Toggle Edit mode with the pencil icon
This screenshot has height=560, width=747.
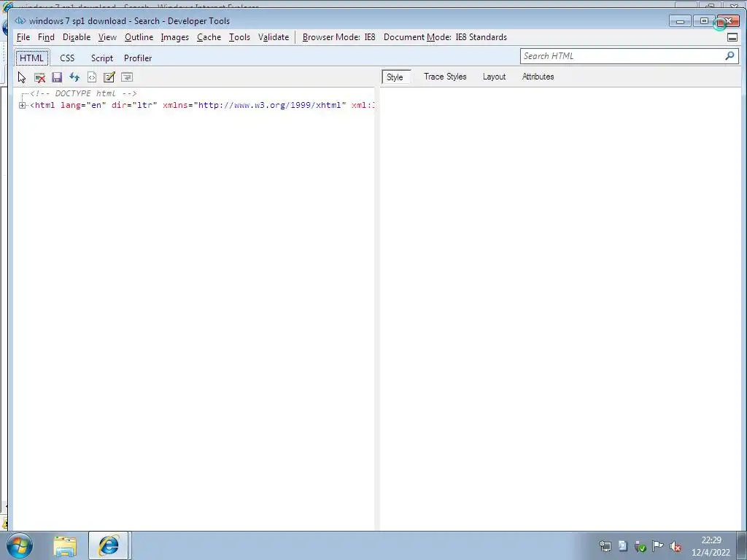click(109, 77)
